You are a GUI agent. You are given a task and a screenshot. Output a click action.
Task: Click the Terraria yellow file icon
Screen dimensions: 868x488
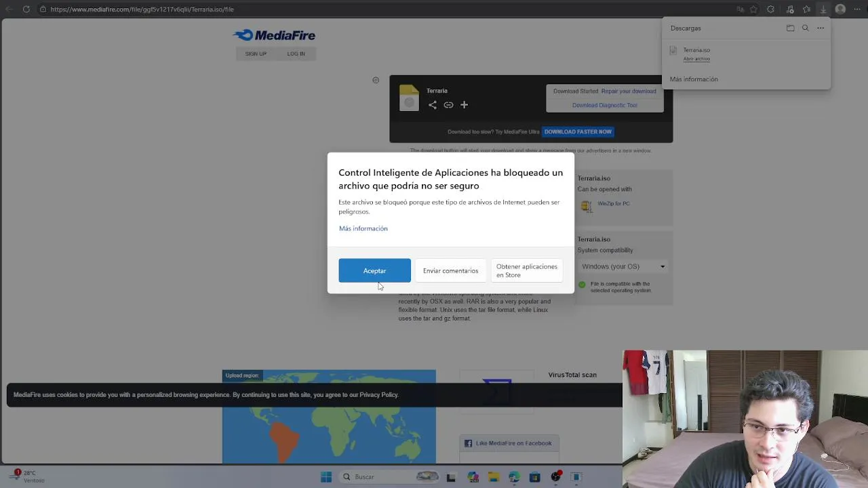coord(409,98)
